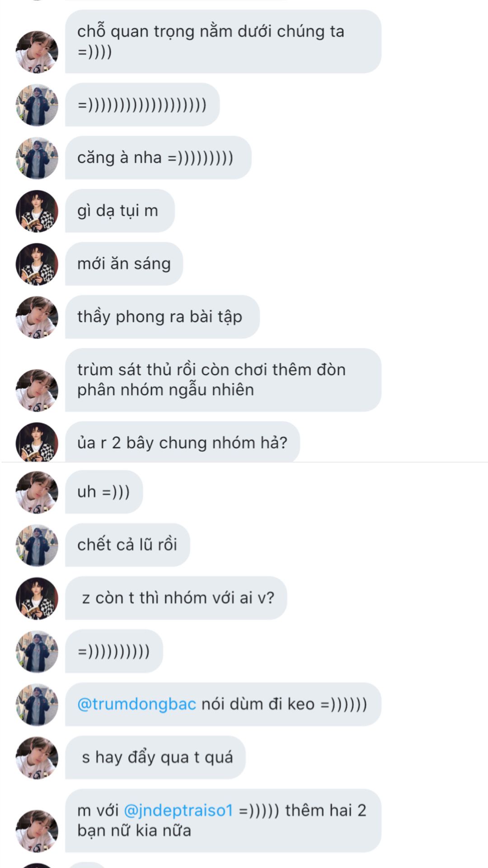
Task: Select the 'chỗ quan trọng nằm dưới chúng ta' bubble
Action: pos(223,42)
